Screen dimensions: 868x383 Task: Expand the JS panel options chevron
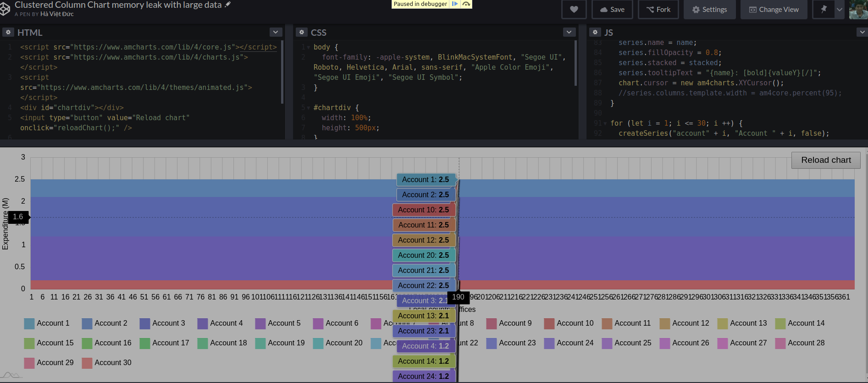[x=862, y=32]
